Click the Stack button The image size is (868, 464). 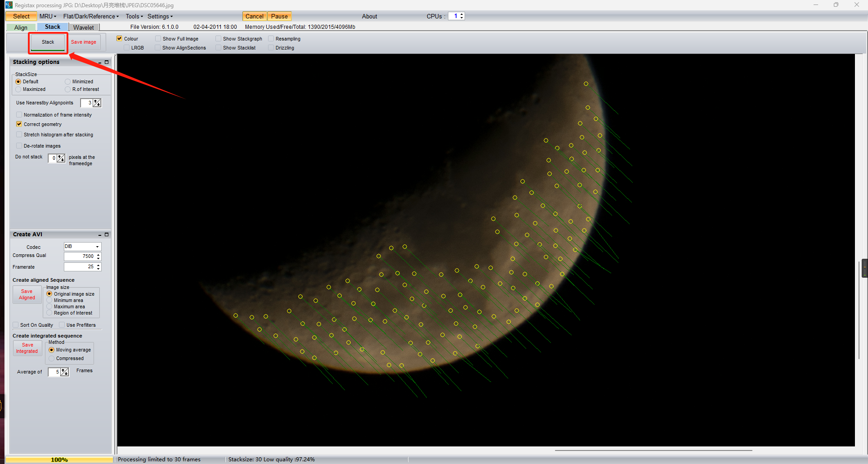click(x=48, y=42)
